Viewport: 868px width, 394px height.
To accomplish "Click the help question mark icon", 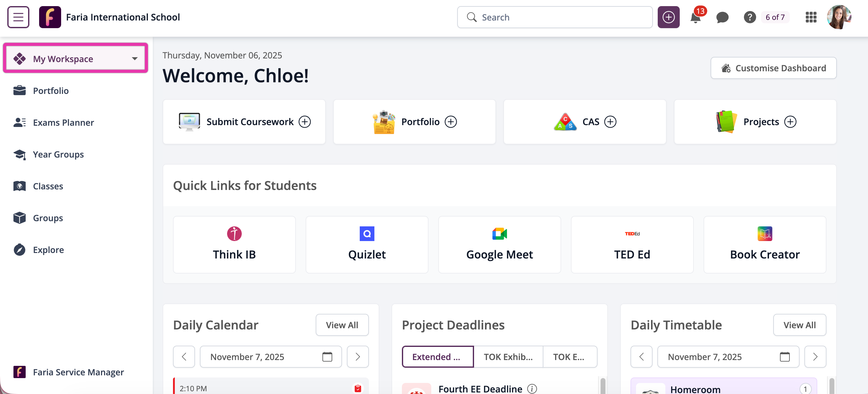I will [x=749, y=17].
